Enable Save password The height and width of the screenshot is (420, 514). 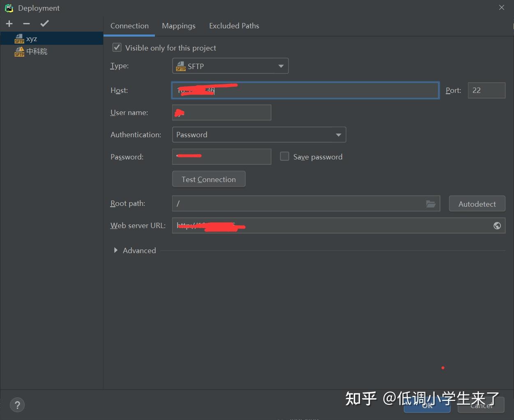pyautogui.click(x=284, y=156)
